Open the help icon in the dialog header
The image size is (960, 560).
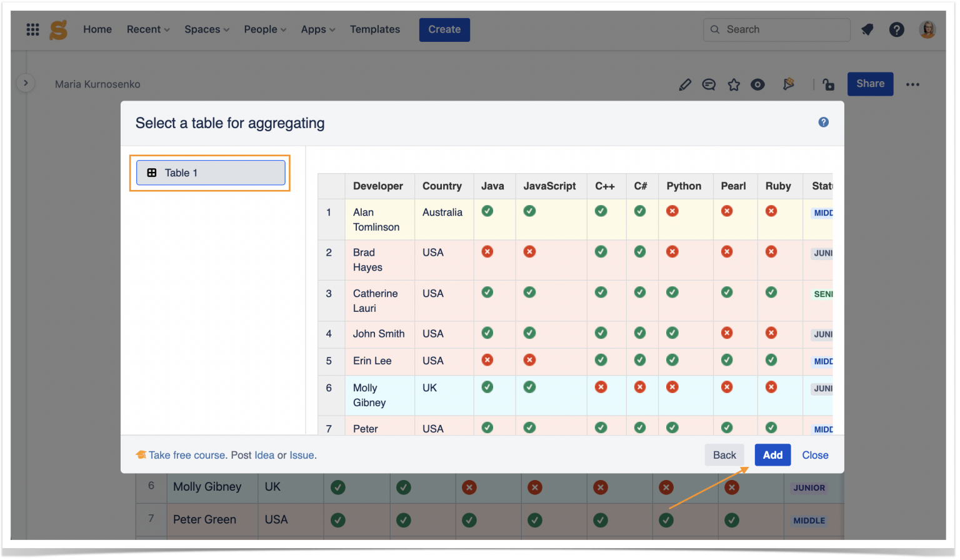(x=823, y=122)
